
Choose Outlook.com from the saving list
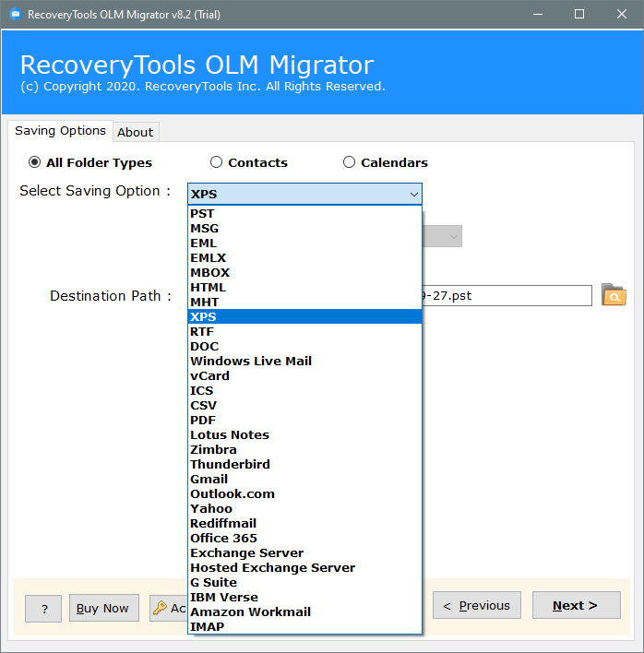304,494
